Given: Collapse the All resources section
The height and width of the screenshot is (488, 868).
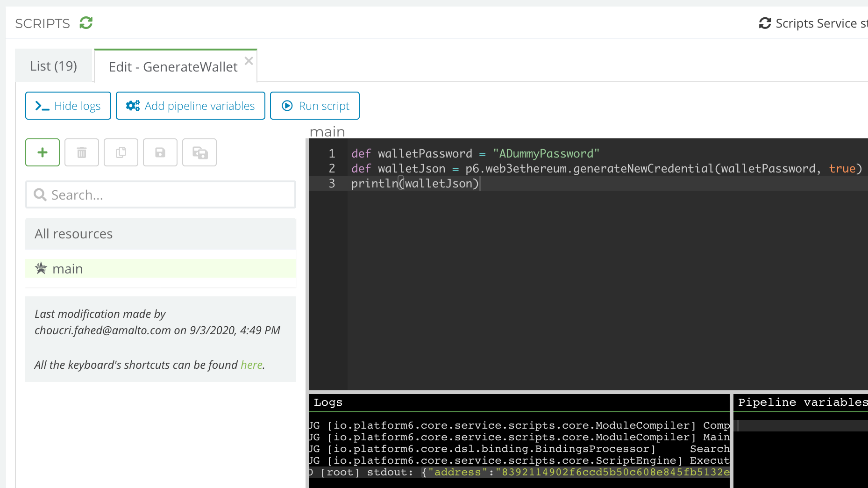Looking at the screenshot, I should (x=73, y=234).
